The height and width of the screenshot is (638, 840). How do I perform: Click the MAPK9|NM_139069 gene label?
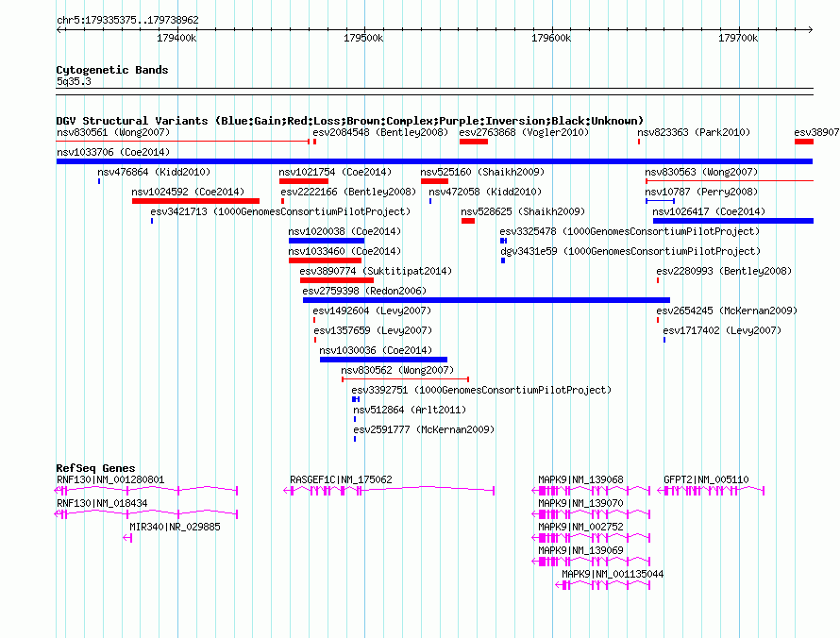click(x=580, y=550)
